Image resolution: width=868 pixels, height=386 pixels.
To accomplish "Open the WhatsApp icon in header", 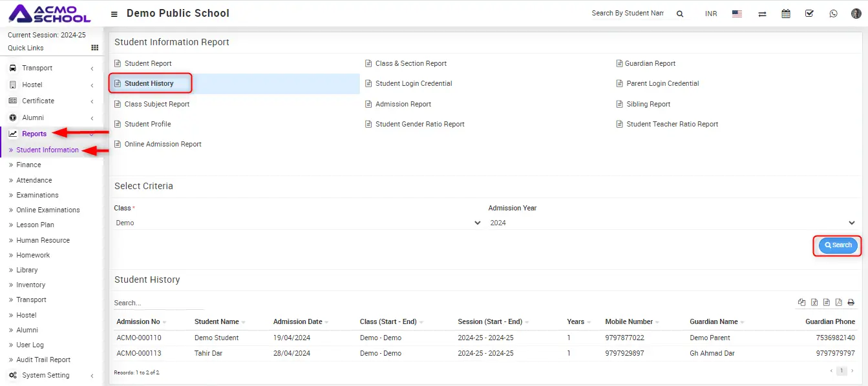I will (833, 14).
